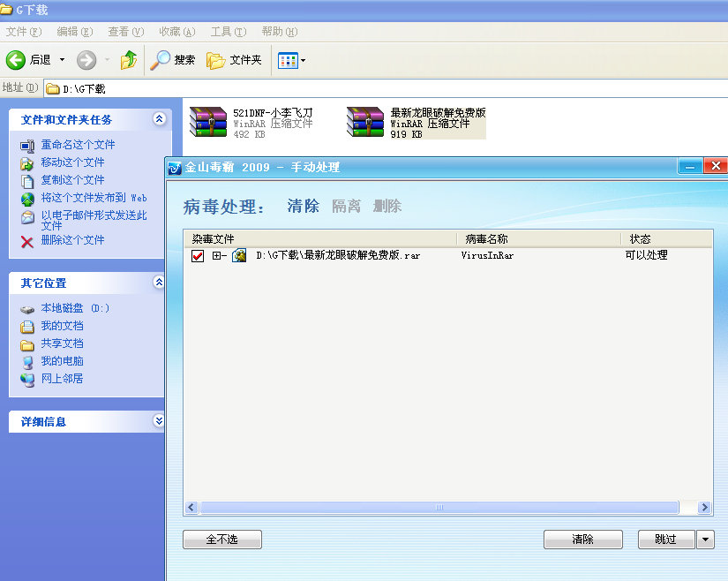Image resolution: width=728 pixels, height=581 pixels.
Task: Open the 帮助(H) menu
Action: pyautogui.click(x=280, y=32)
